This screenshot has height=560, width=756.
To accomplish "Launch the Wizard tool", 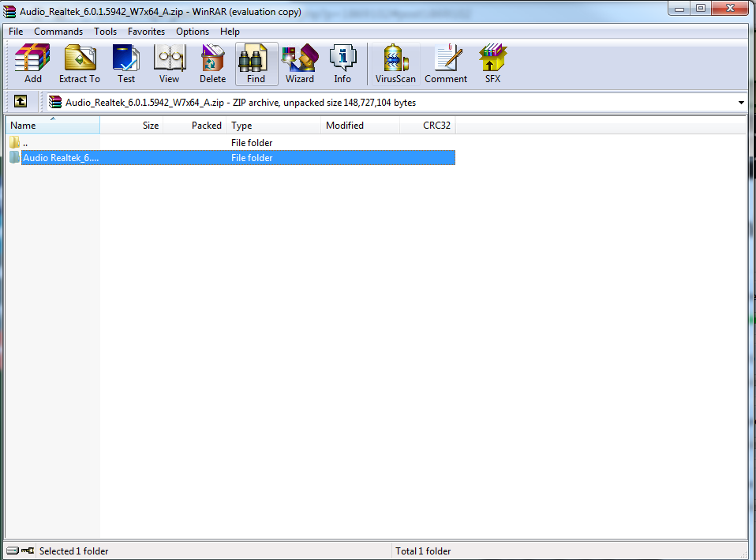I will (300, 63).
